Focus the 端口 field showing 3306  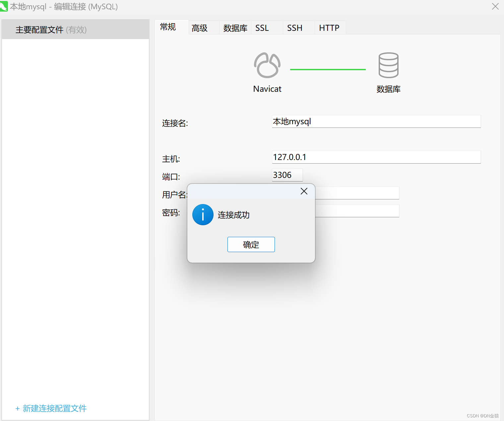[x=287, y=175]
